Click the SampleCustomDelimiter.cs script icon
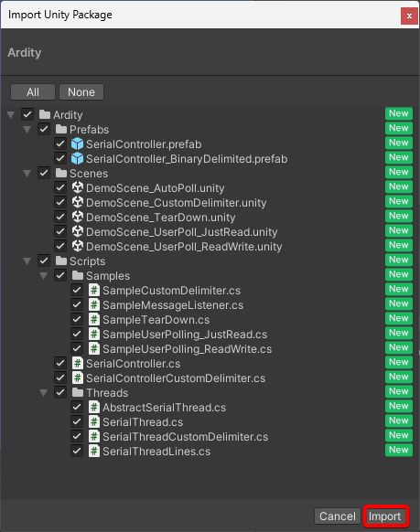 click(94, 290)
